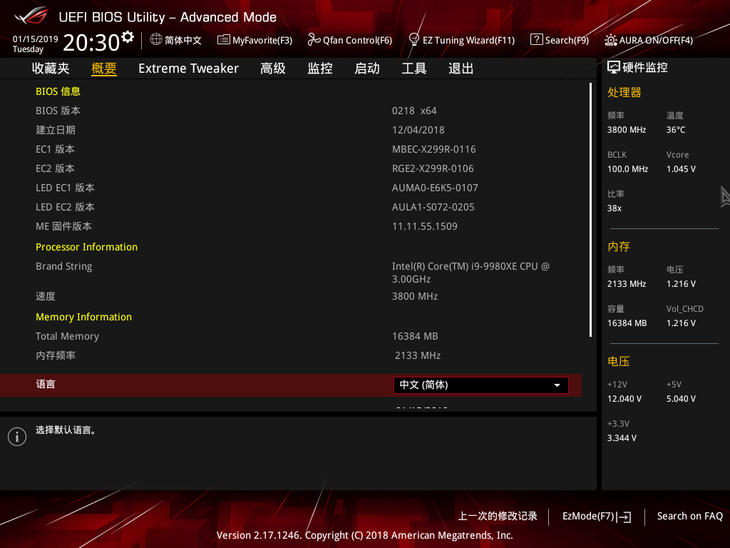Image resolution: width=730 pixels, height=548 pixels.
Task: Click the hardware monitor screen icon
Action: [614, 68]
